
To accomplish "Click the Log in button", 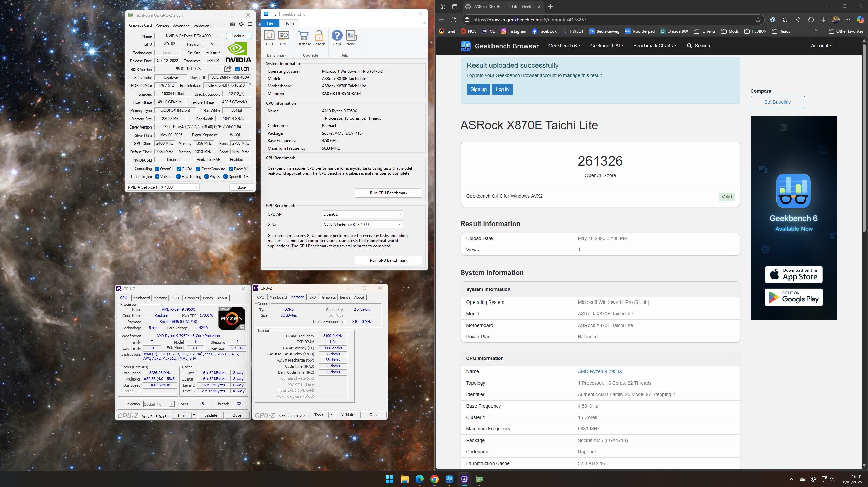I will (x=502, y=89).
